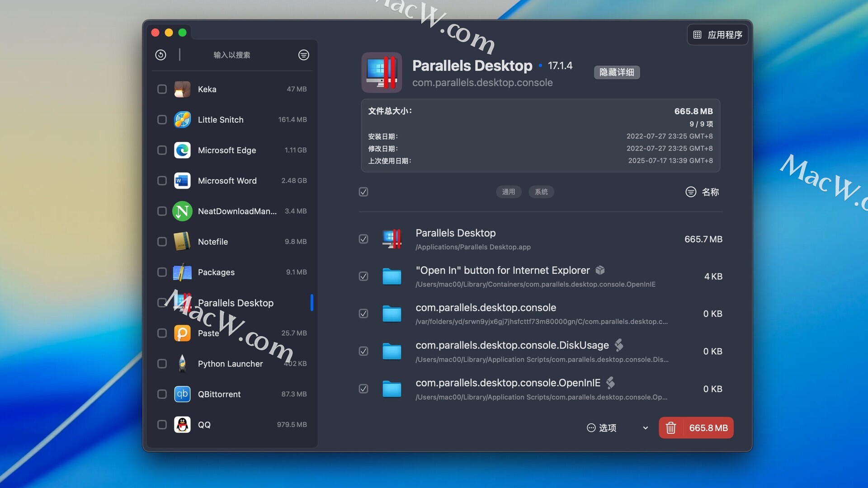868x488 pixels.
Task: Click the 隐藏详细 button
Action: point(617,72)
